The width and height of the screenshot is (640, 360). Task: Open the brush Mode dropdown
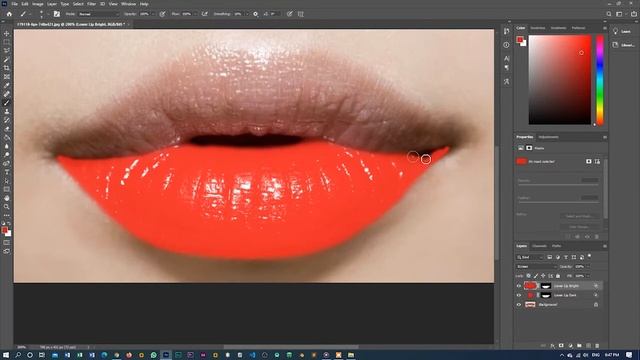point(98,14)
